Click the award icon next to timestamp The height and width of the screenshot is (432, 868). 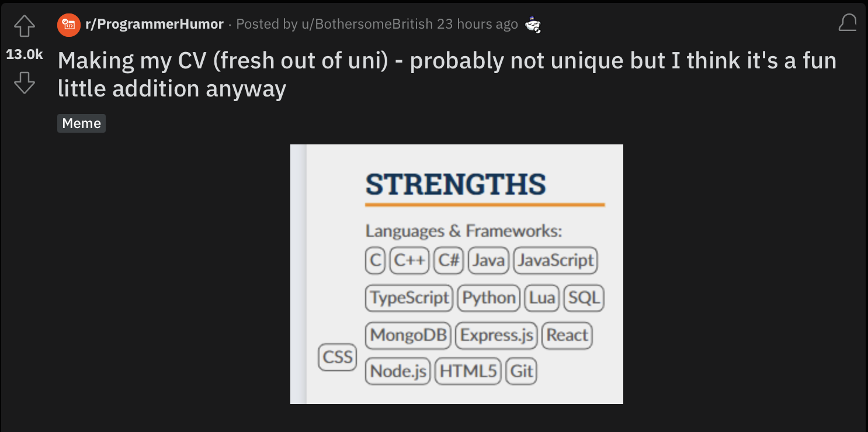(533, 25)
